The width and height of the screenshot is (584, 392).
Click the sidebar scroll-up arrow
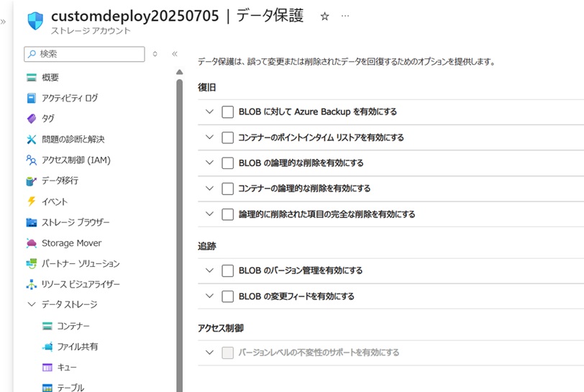click(180, 72)
